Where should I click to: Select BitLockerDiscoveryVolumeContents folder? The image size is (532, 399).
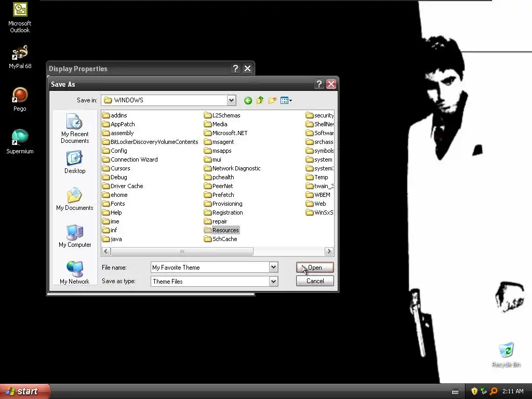(150, 142)
